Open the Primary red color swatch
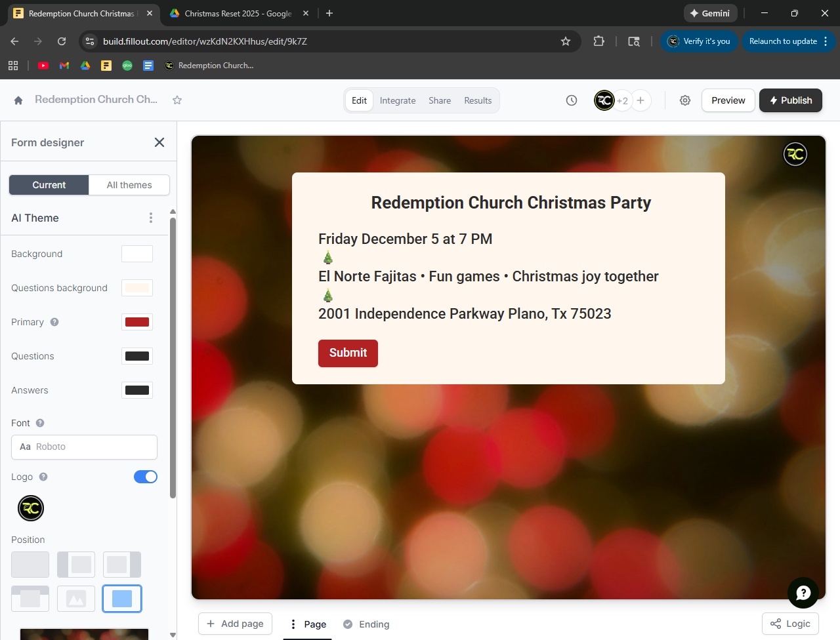The height and width of the screenshot is (640, 840). (137, 322)
